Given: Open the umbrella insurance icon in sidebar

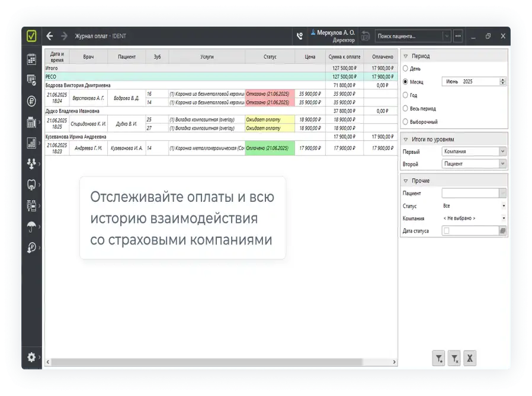Looking at the screenshot, I should (32, 227).
